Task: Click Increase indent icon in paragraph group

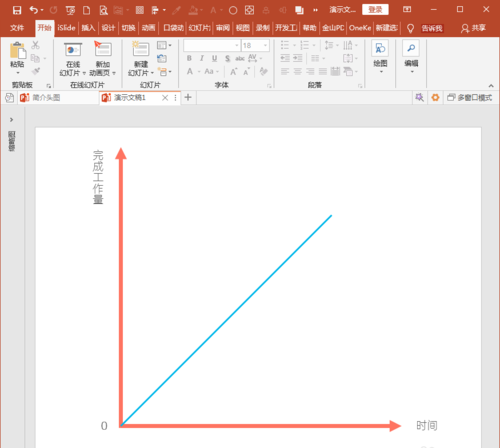Action: coord(298,58)
